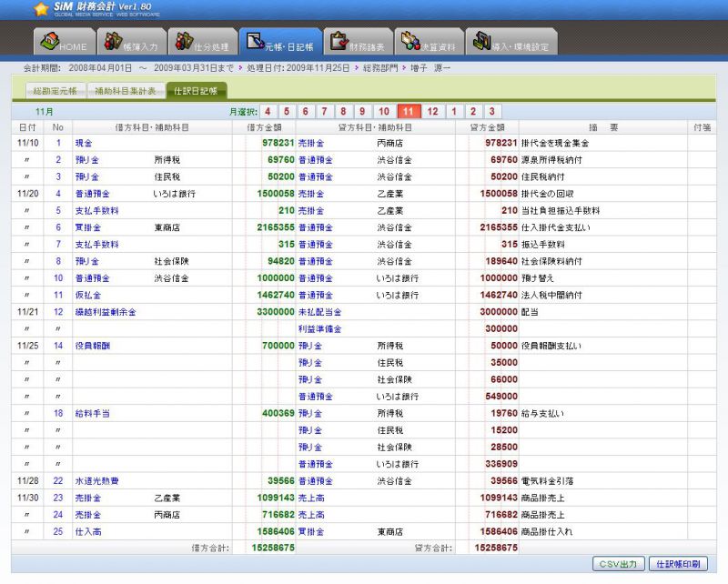Click the CSV出力 button

pos(620,564)
